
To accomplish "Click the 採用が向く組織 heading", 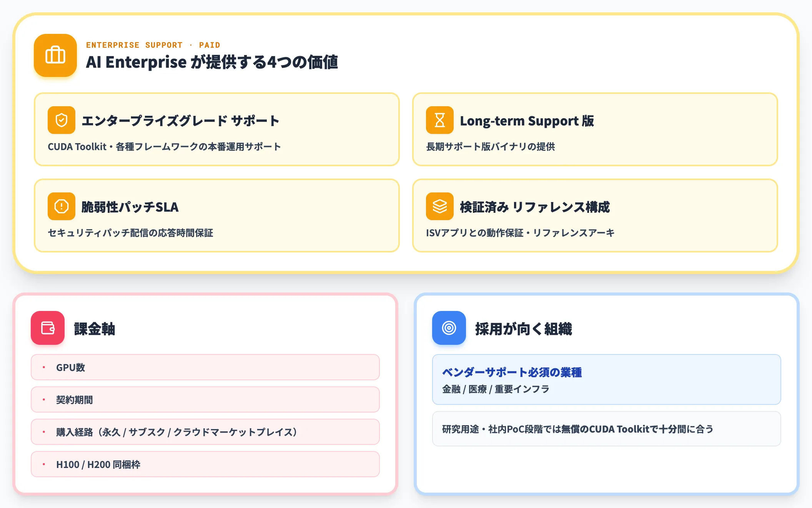I will (x=524, y=329).
